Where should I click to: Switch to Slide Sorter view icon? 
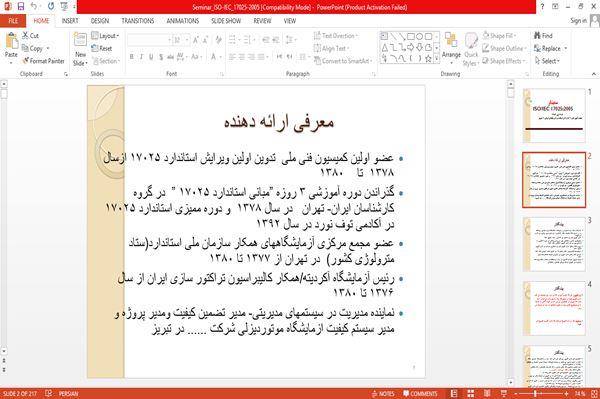[471, 394]
